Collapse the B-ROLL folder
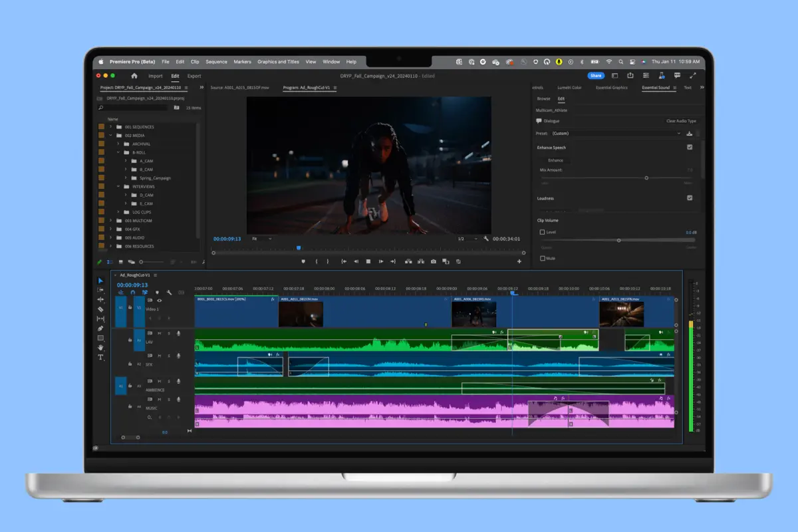 118,152
